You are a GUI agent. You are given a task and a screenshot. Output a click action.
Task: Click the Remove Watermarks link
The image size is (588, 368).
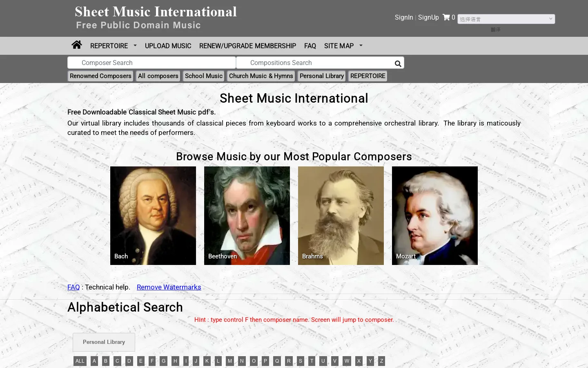[x=169, y=287]
